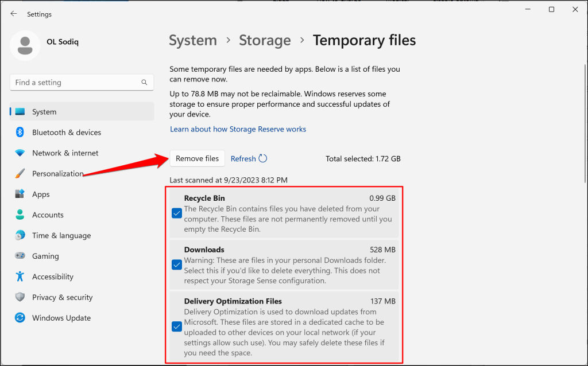
Task: Uncheck Delivery Optimization Files checkbox
Action: 177,327
